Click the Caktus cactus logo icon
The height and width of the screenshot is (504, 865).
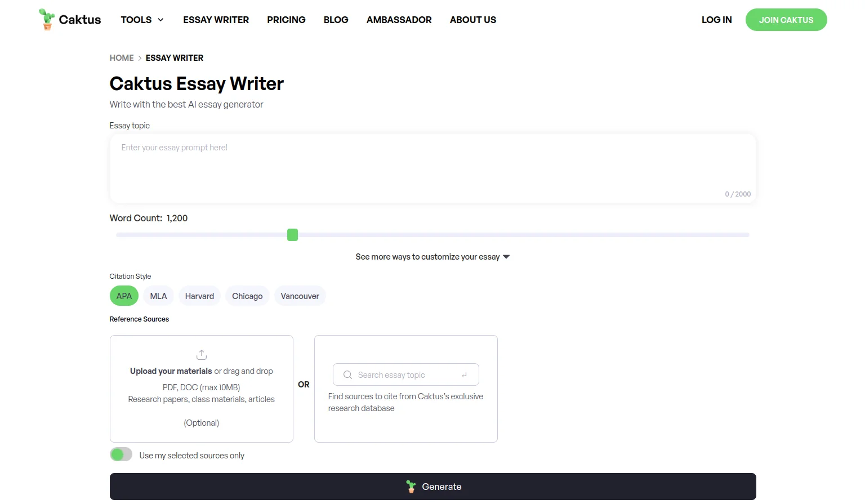47,19
